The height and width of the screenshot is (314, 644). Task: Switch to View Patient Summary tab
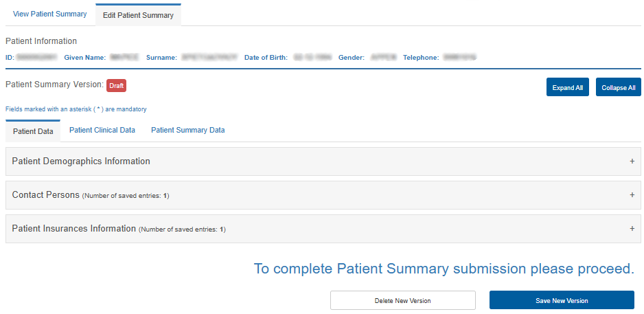point(50,14)
